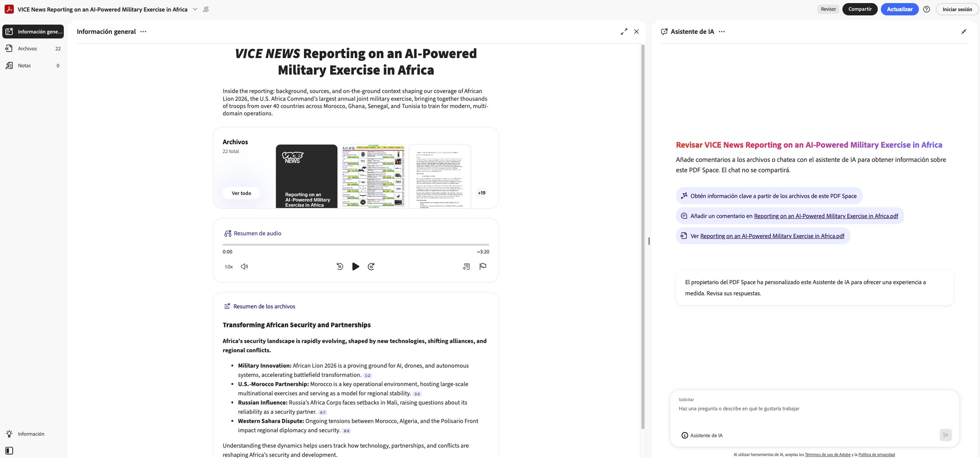
Task: Open more options next to Información general
Action: tap(143, 32)
